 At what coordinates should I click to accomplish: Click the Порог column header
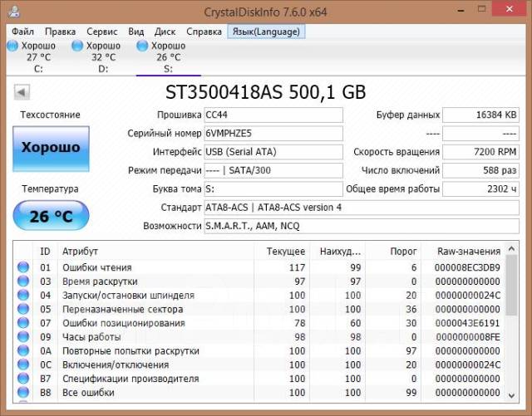click(x=393, y=252)
